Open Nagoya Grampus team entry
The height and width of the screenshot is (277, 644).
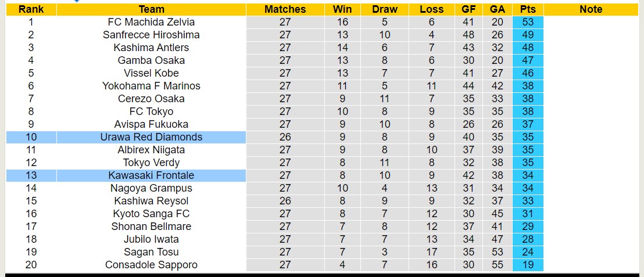pyautogui.click(x=151, y=188)
